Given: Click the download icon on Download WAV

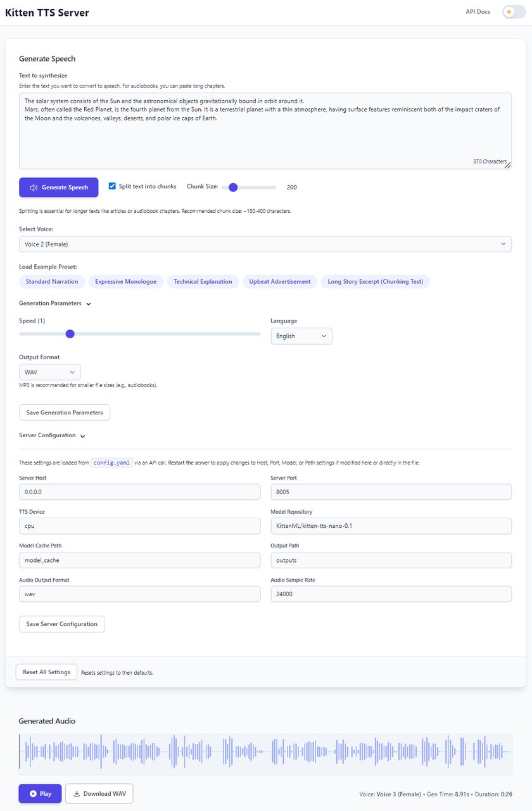Looking at the screenshot, I should [79, 793].
